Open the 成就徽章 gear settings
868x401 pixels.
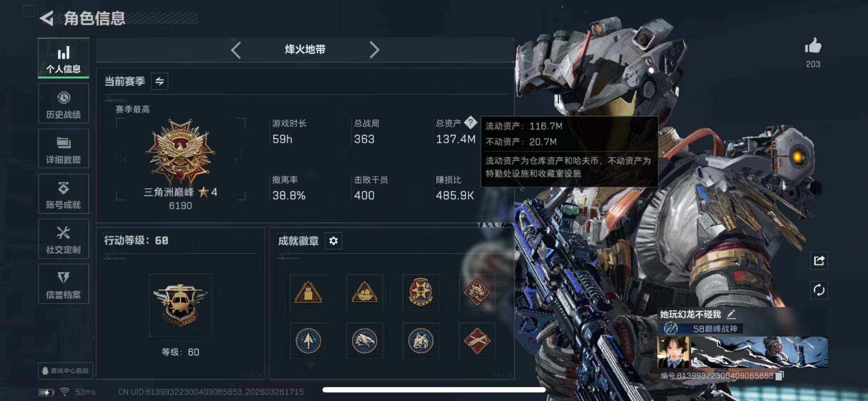tap(333, 241)
